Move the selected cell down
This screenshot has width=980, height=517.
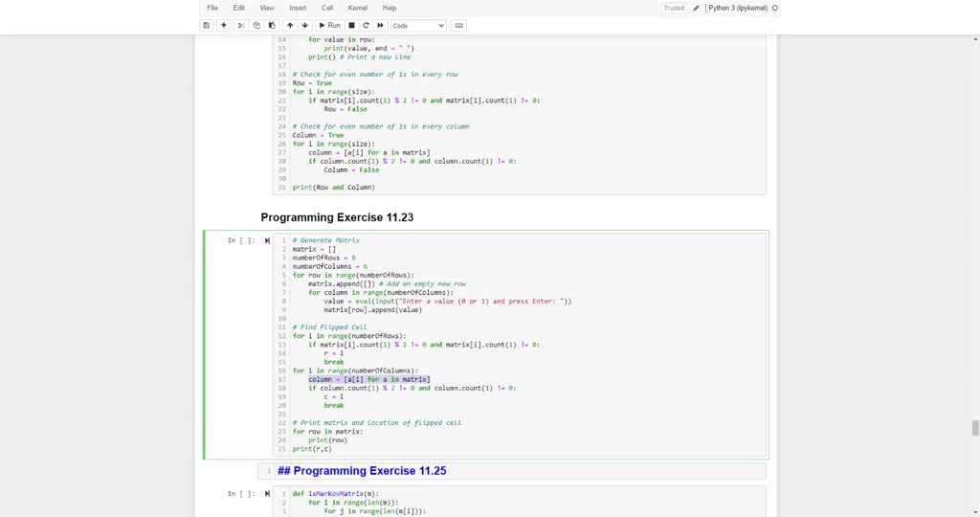[x=305, y=26]
